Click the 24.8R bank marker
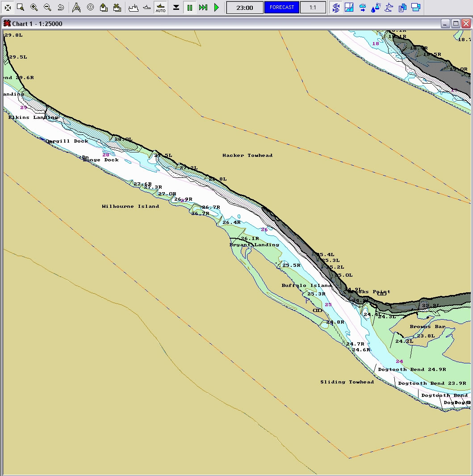Image resolution: width=473 pixels, height=476 pixels. coord(335,322)
